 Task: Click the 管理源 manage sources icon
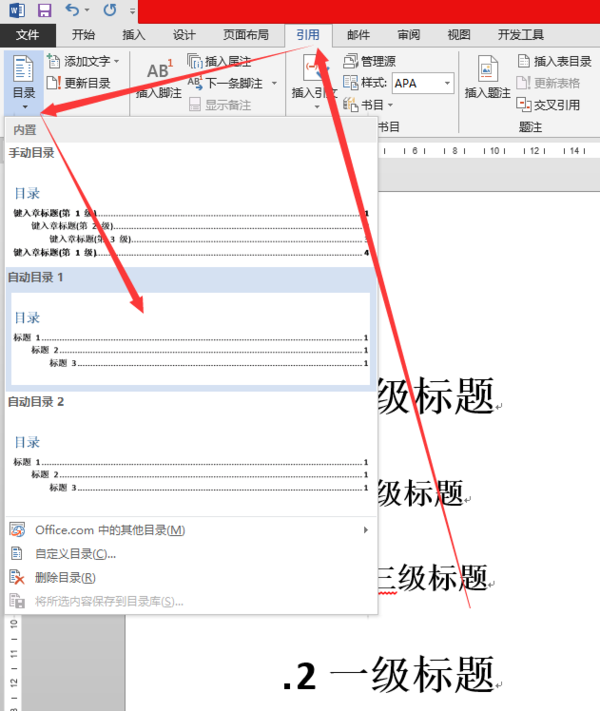[x=350, y=61]
